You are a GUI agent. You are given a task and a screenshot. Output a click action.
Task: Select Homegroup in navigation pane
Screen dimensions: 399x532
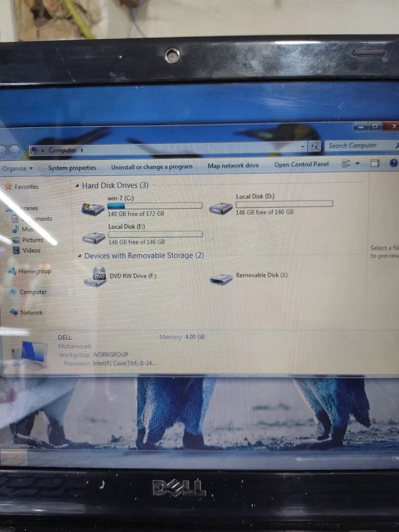(35, 271)
